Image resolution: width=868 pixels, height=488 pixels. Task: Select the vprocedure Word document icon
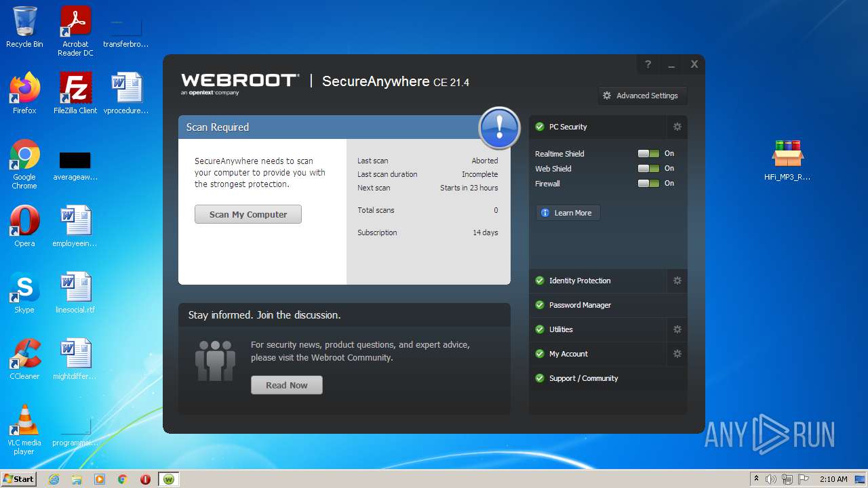pos(126,94)
